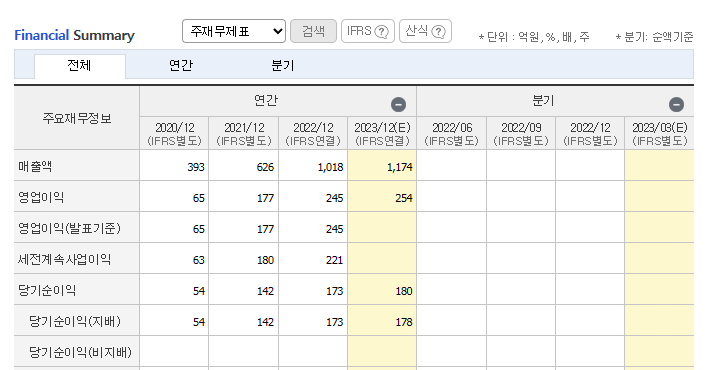Viewport: 707px width, 370px height.
Task: Switch to the 전체 tab
Action: tap(79, 66)
